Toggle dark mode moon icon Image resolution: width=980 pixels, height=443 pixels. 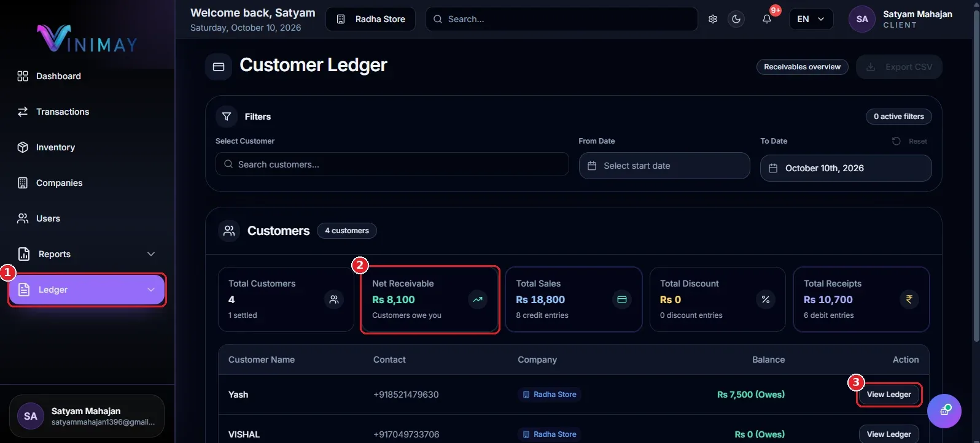pyautogui.click(x=736, y=19)
